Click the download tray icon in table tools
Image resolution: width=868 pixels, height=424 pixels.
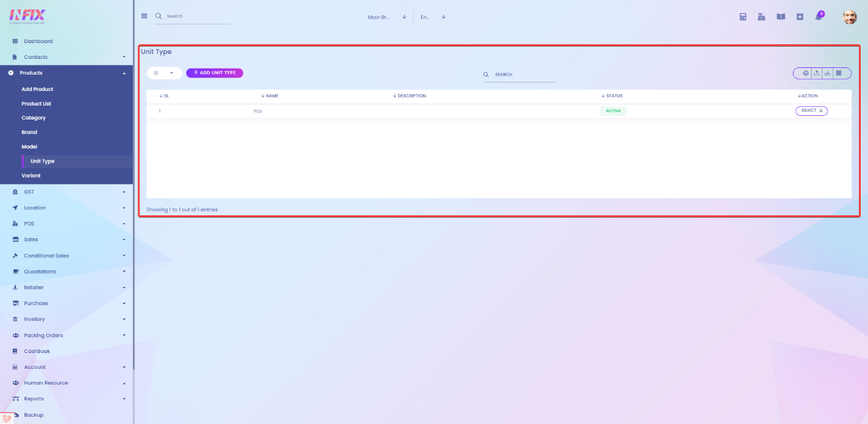point(827,73)
